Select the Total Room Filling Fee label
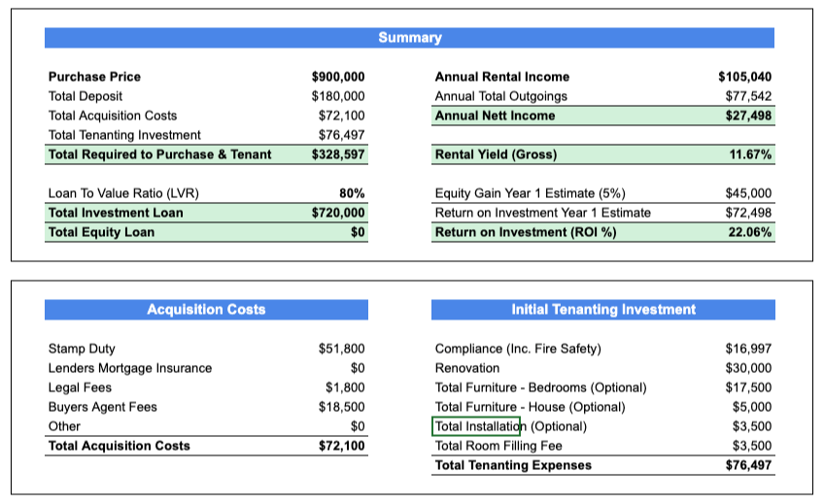824x504 pixels. click(498, 446)
